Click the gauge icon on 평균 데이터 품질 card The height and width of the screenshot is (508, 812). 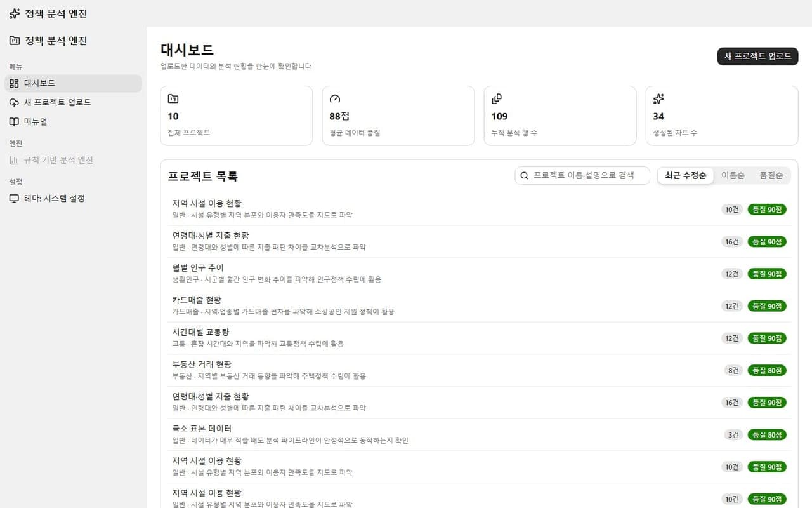tap(335, 98)
